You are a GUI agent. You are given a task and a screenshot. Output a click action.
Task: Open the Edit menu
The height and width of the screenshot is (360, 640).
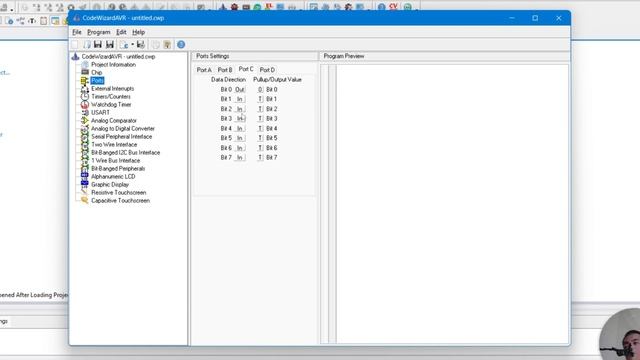[121, 32]
